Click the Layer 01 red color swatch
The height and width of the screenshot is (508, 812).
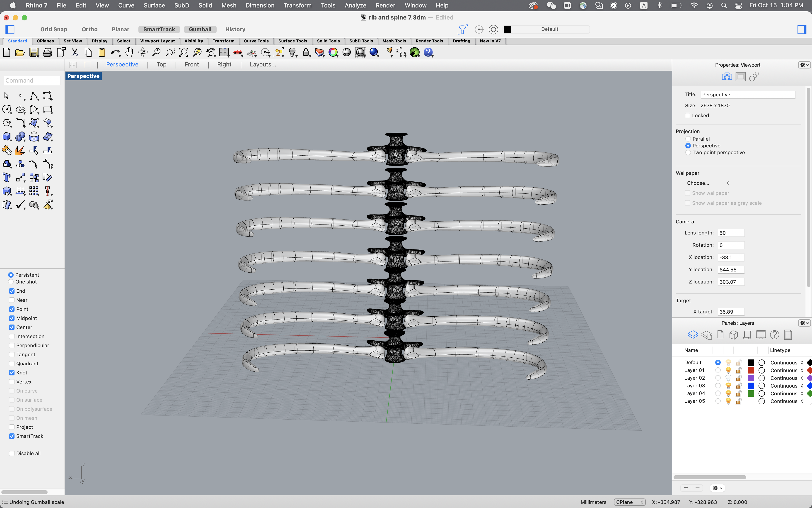pos(751,370)
